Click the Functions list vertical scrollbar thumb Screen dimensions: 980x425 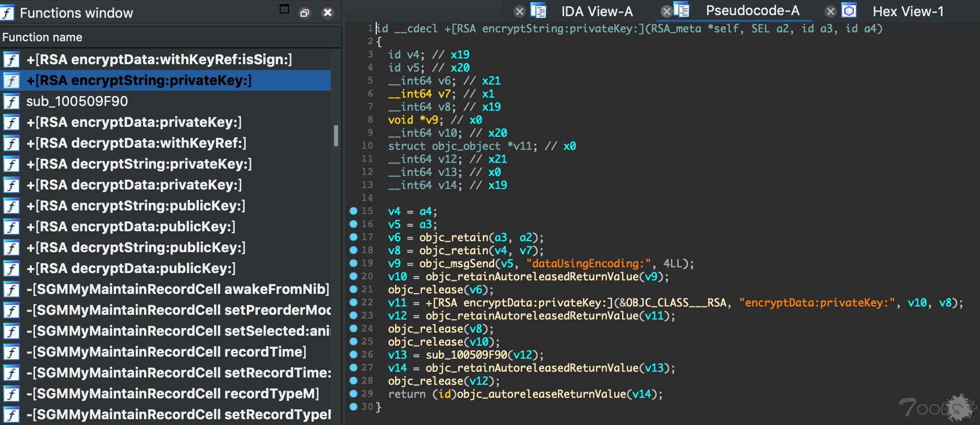[x=336, y=136]
